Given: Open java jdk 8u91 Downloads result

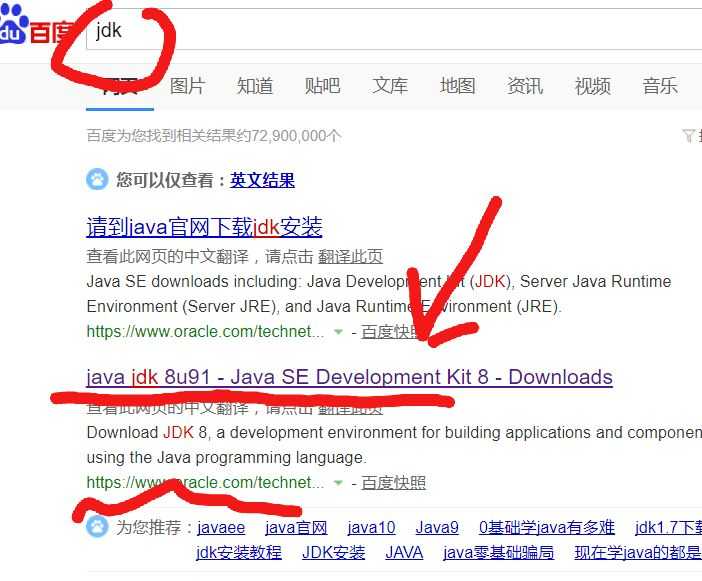Looking at the screenshot, I should [x=349, y=377].
